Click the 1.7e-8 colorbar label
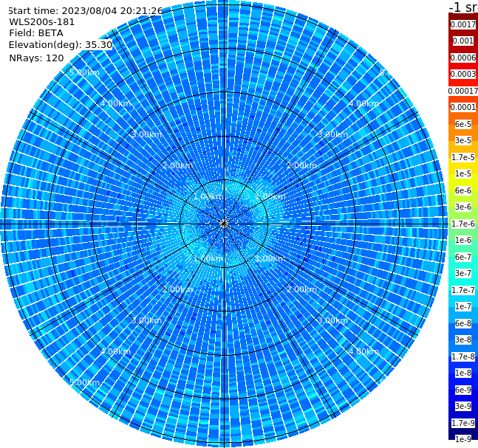 tap(463, 356)
